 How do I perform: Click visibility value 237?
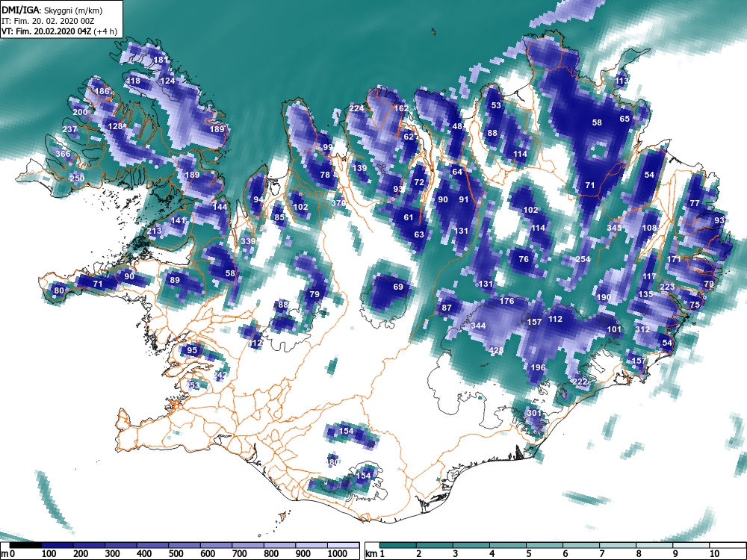[69, 129]
